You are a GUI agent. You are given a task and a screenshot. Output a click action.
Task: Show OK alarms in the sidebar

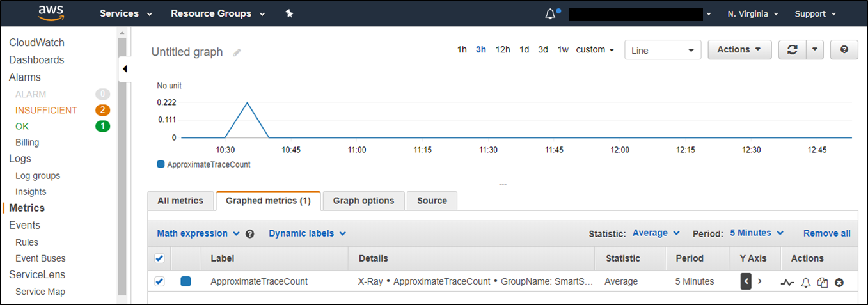pos(22,126)
